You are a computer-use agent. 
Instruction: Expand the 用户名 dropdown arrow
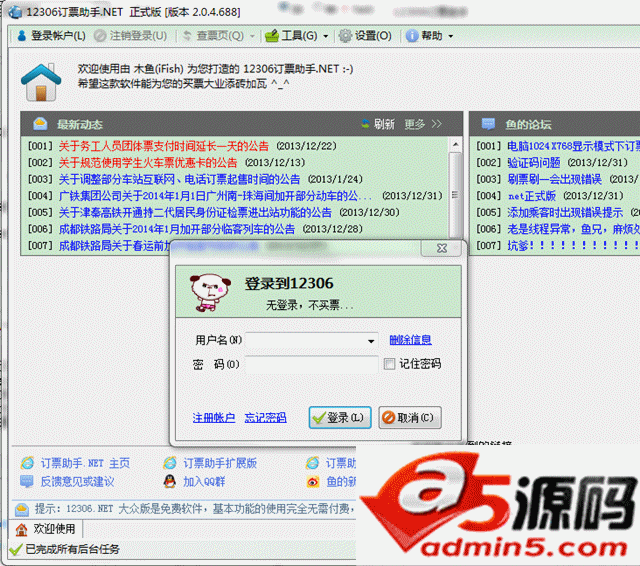[371, 341]
